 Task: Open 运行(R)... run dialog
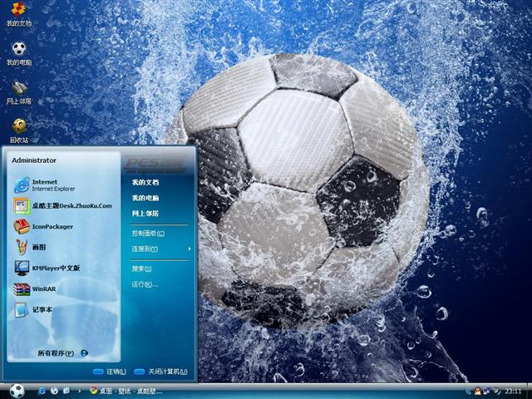145,284
